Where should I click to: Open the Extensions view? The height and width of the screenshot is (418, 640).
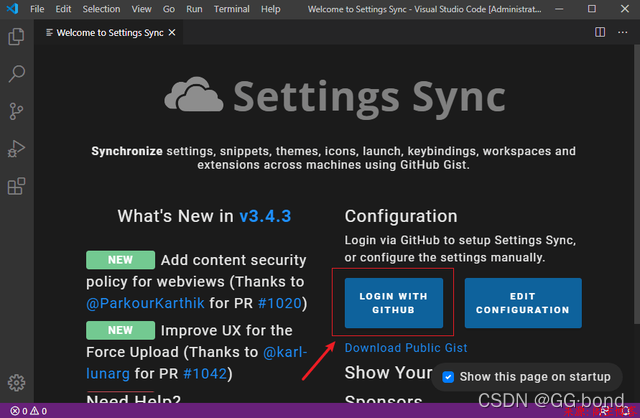coord(16,186)
